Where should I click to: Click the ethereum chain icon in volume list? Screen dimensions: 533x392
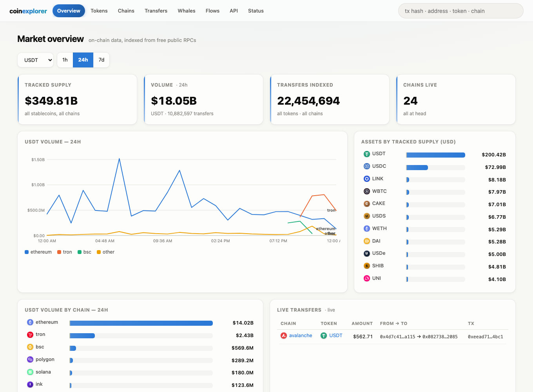point(30,322)
